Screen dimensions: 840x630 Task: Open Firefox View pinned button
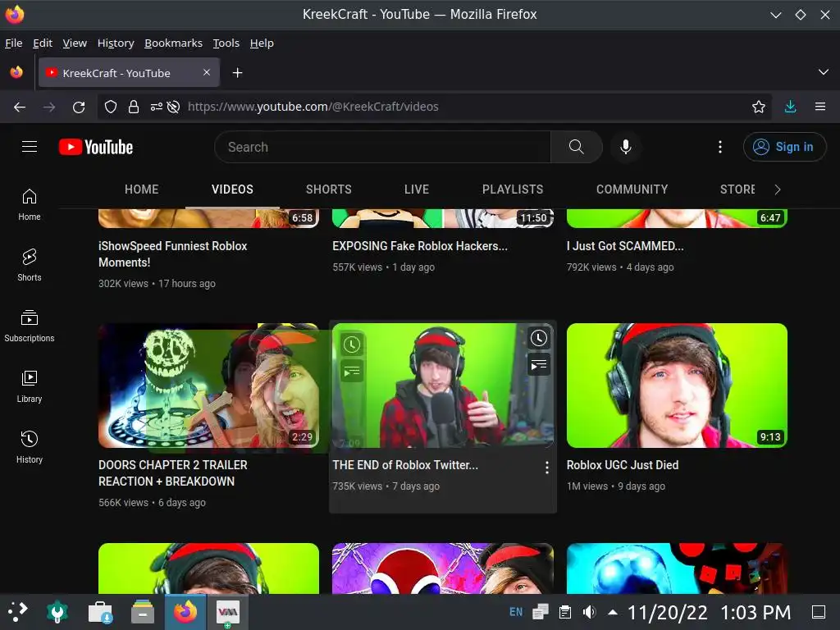pyautogui.click(x=16, y=72)
